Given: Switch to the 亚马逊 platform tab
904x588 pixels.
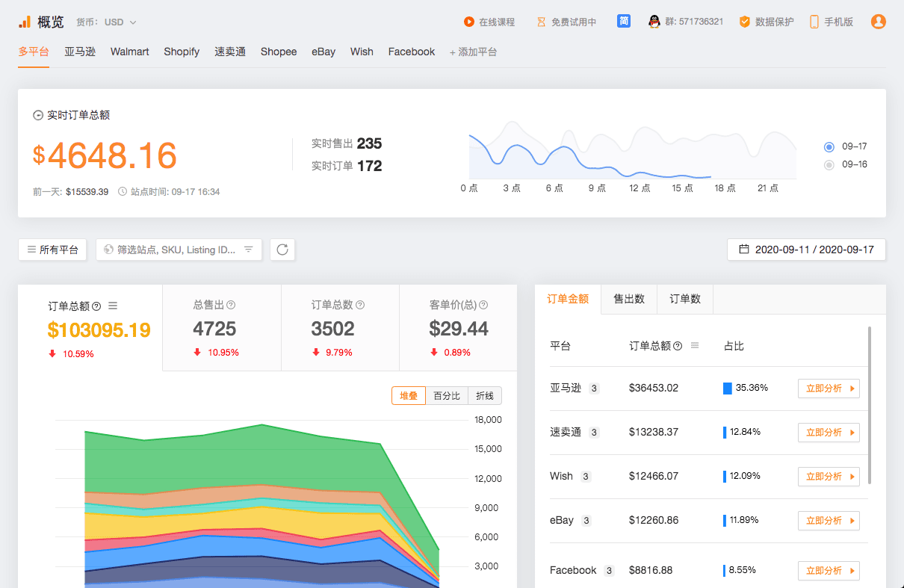Looking at the screenshot, I should (80, 52).
